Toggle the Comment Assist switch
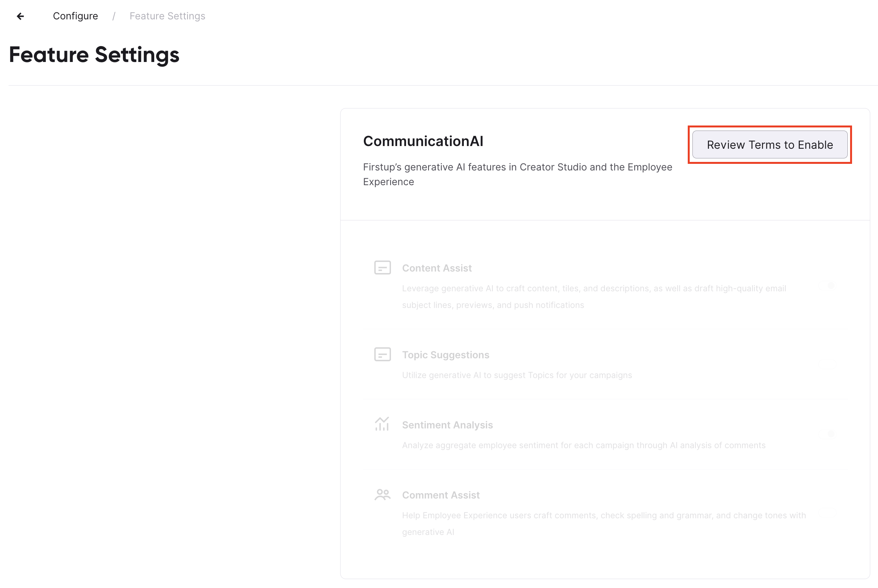878x588 pixels. click(x=827, y=513)
